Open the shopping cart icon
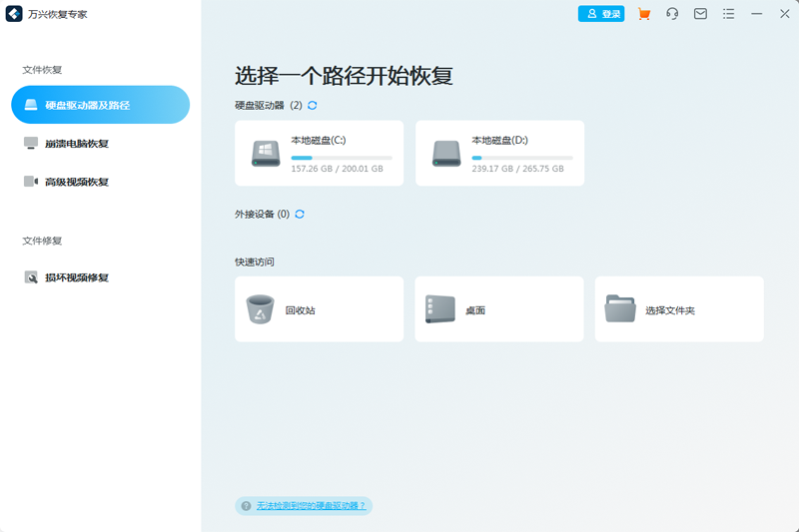Screen dimensions: 799x532 (x=644, y=14)
